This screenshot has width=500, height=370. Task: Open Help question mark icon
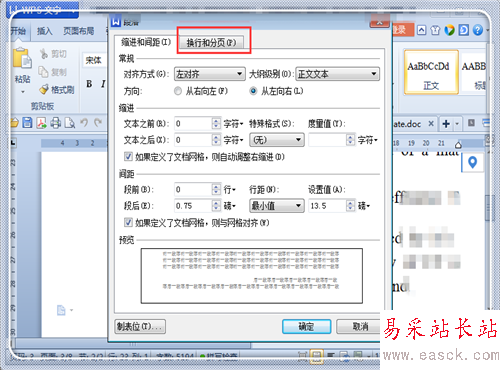tap(478, 30)
